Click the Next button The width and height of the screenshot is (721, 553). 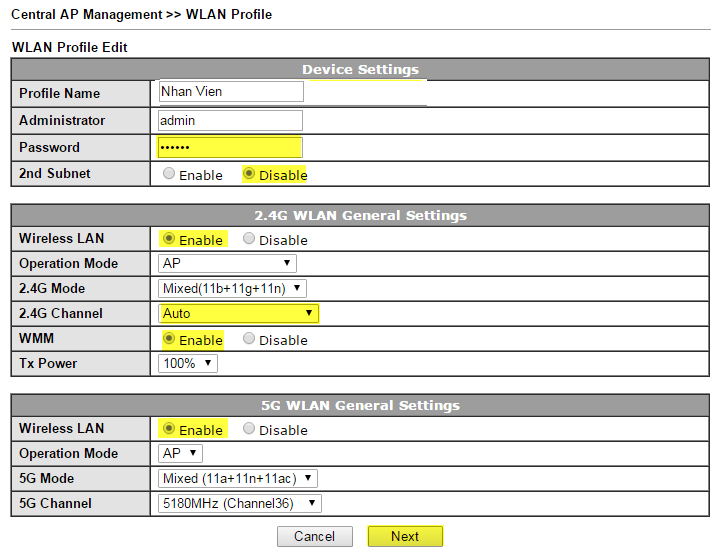(x=405, y=536)
